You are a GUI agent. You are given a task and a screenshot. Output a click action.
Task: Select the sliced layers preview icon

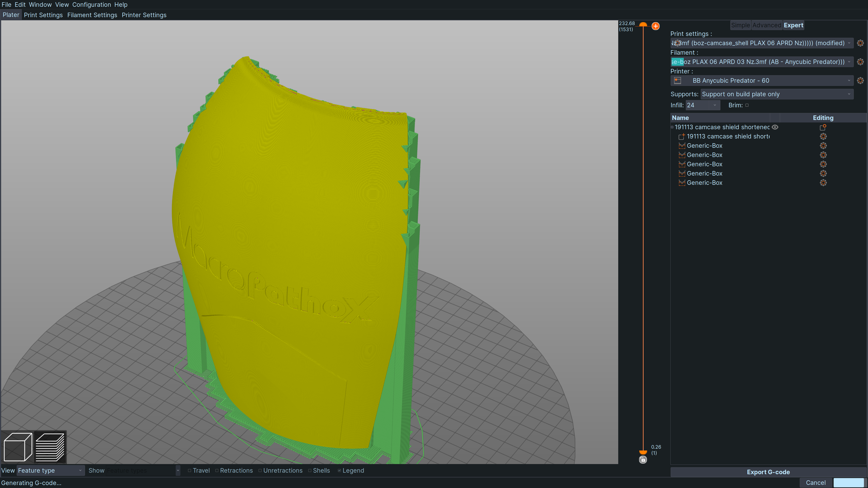(x=50, y=447)
